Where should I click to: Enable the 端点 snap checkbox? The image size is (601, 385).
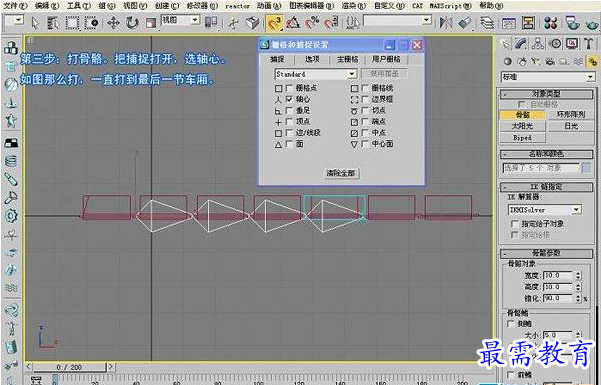tap(365, 122)
